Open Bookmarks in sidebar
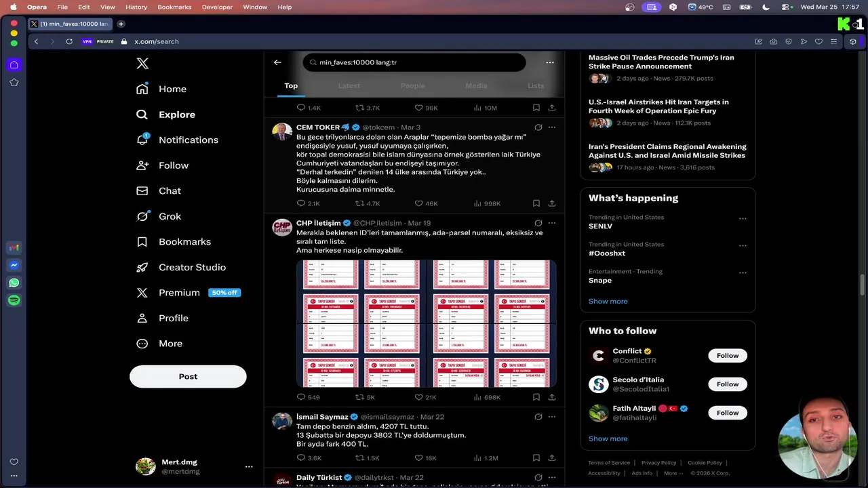868x488 pixels. click(174, 242)
